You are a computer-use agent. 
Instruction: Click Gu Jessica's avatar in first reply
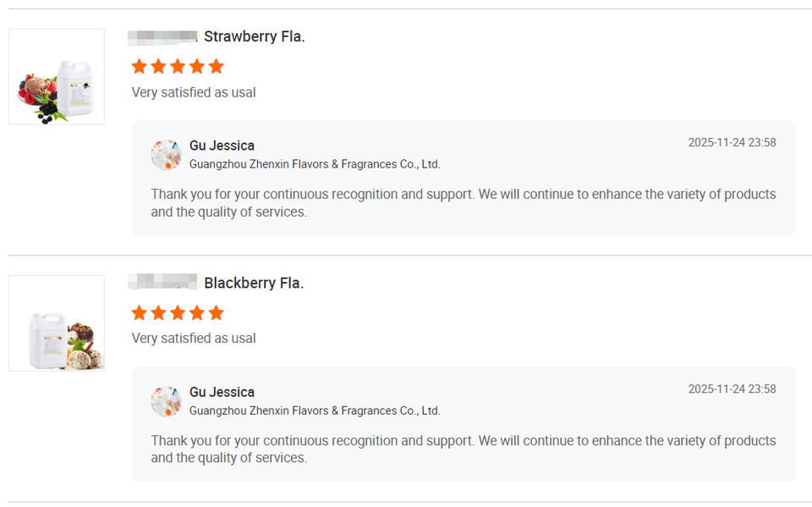click(166, 155)
